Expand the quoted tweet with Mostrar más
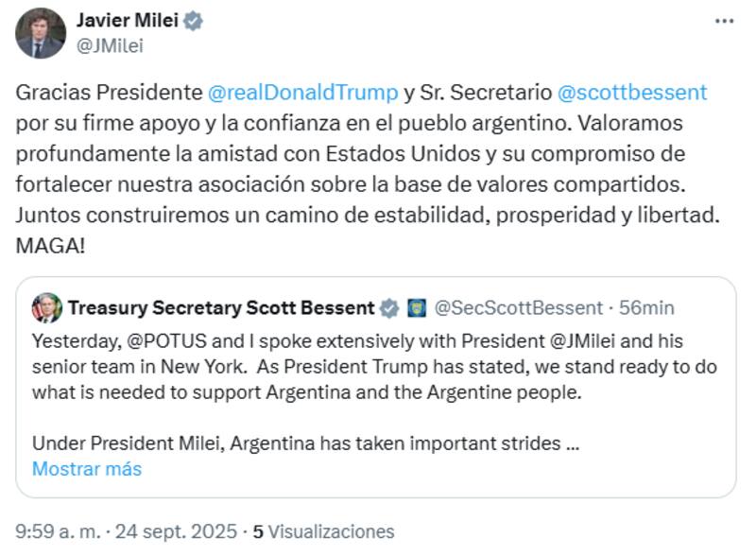 (86, 469)
